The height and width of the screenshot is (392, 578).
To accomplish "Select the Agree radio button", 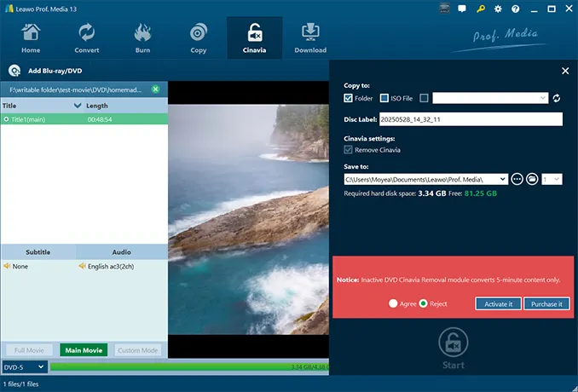I will click(x=393, y=303).
